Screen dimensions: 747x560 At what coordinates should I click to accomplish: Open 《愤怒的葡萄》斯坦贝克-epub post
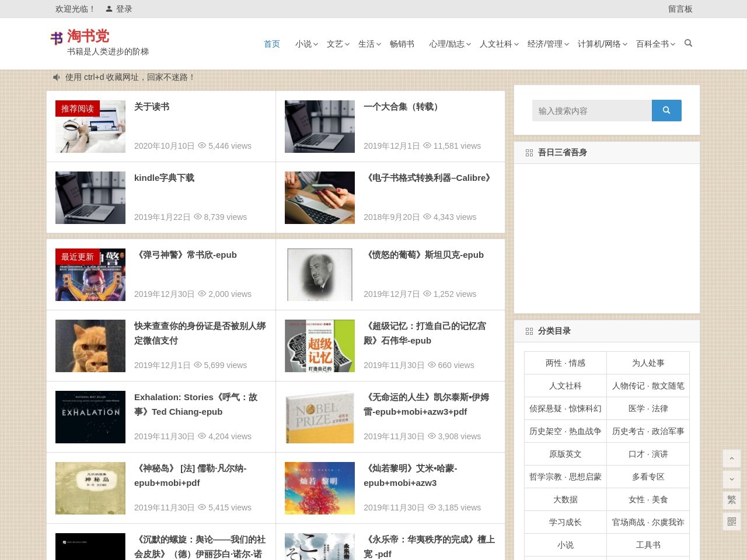click(x=424, y=255)
